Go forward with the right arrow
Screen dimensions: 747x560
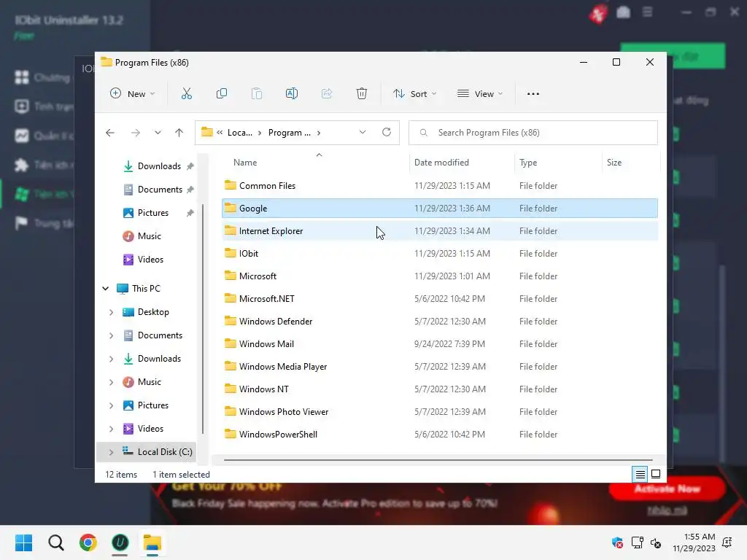[135, 133]
